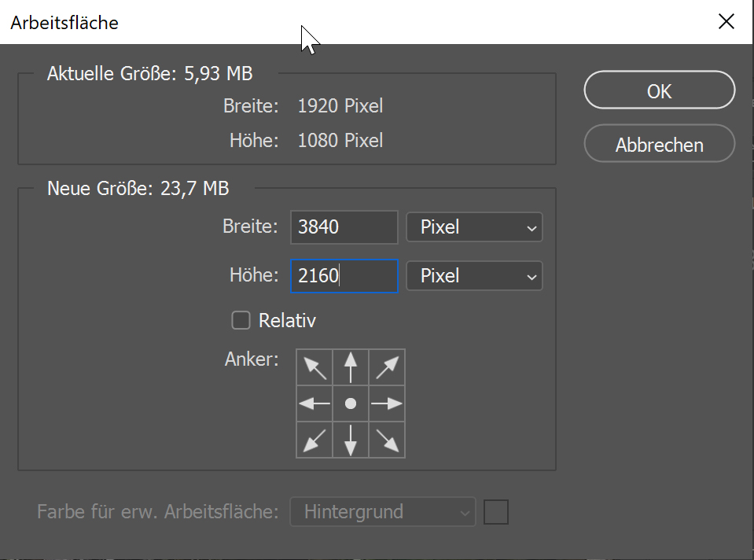Set anchor to top-center up arrow
This screenshot has width=754, height=560.
351,367
